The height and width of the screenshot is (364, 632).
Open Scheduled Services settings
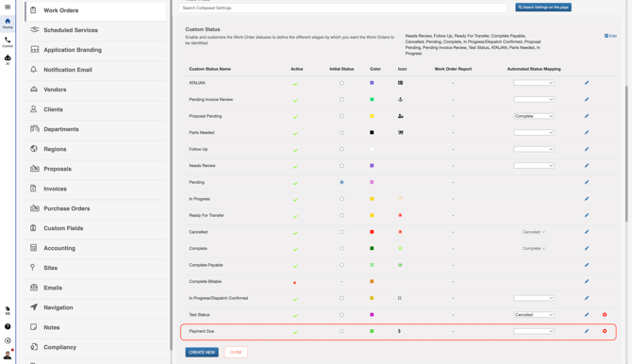(95, 30)
